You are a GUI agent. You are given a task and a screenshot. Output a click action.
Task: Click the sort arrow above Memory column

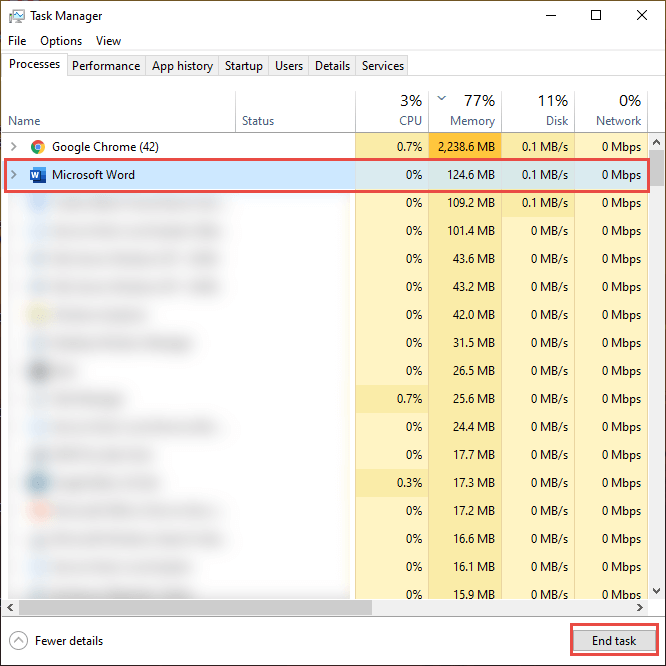point(442,99)
